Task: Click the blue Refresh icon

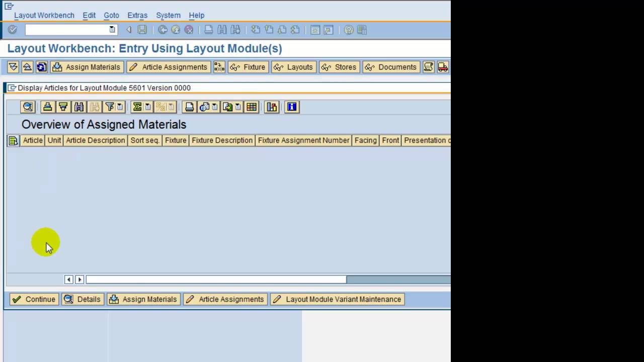Action: [x=42, y=67]
